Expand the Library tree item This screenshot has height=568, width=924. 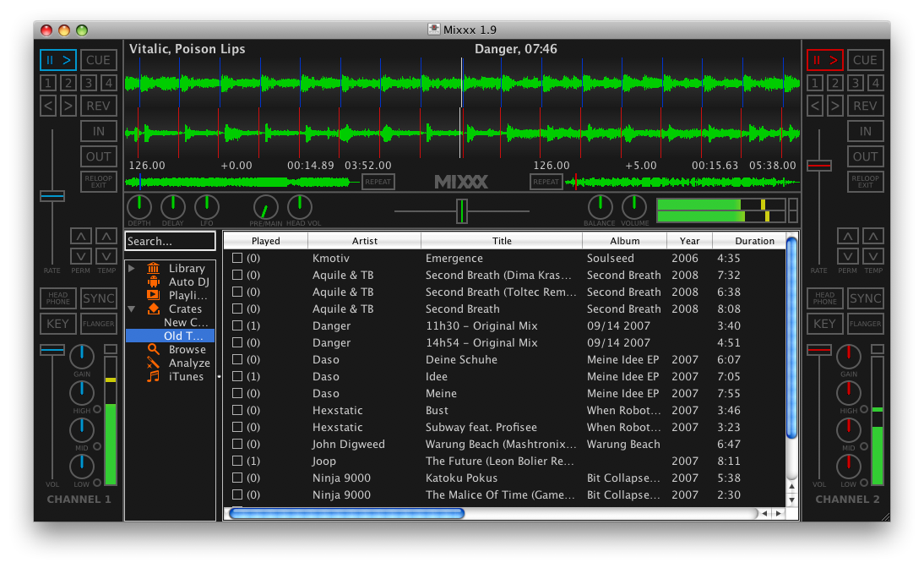131,269
